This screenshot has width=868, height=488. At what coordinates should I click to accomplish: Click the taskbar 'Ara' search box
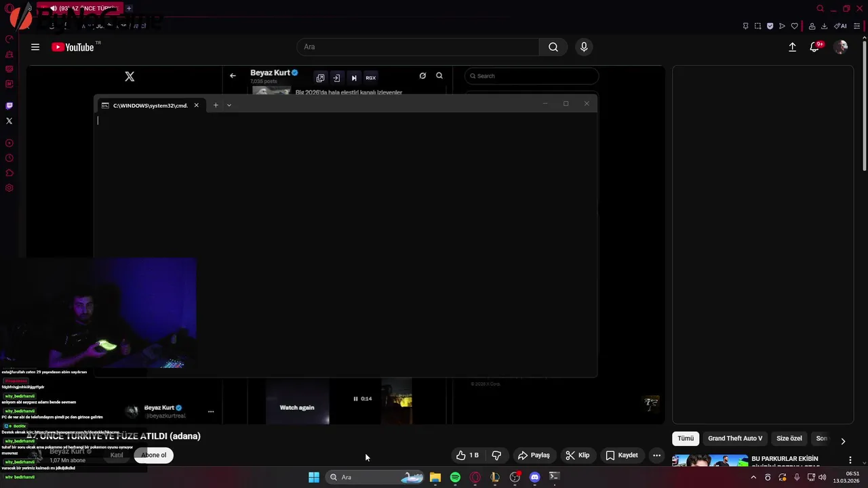click(376, 477)
